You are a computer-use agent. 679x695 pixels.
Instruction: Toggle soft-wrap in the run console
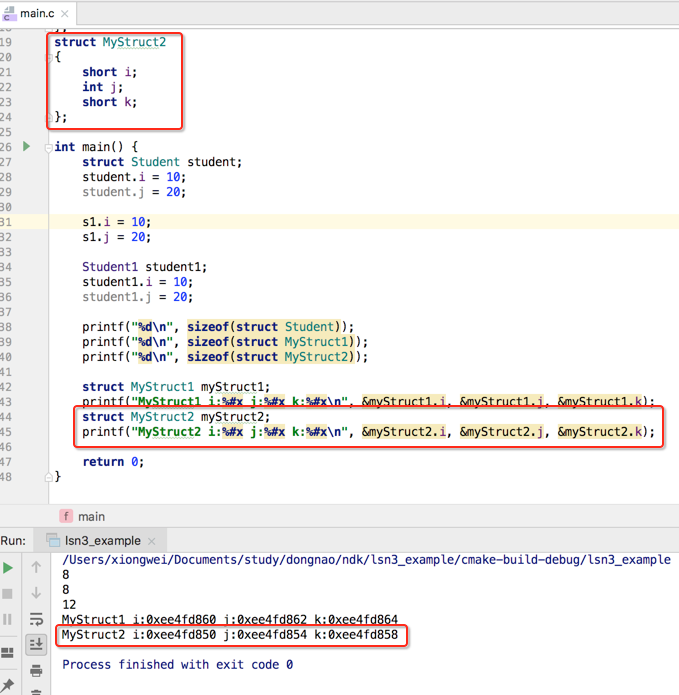click(36, 619)
